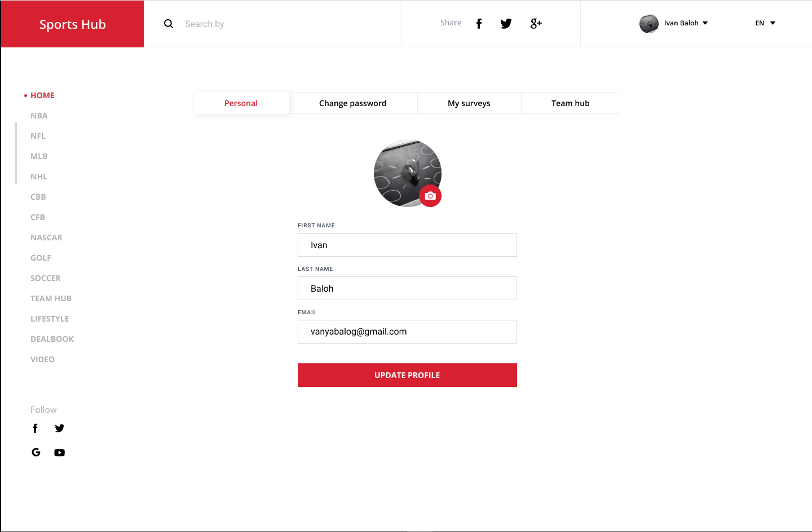This screenshot has width=812, height=532.
Task: Open NASCAR in the sidebar
Action: (46, 238)
